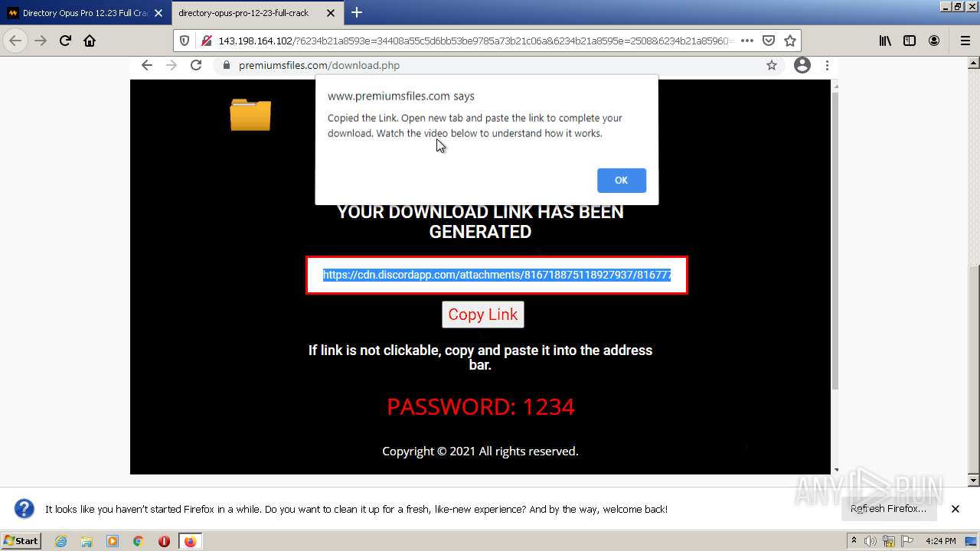Go back in Firefox navigation
Viewport: 980px width, 551px height.
pos(15,41)
